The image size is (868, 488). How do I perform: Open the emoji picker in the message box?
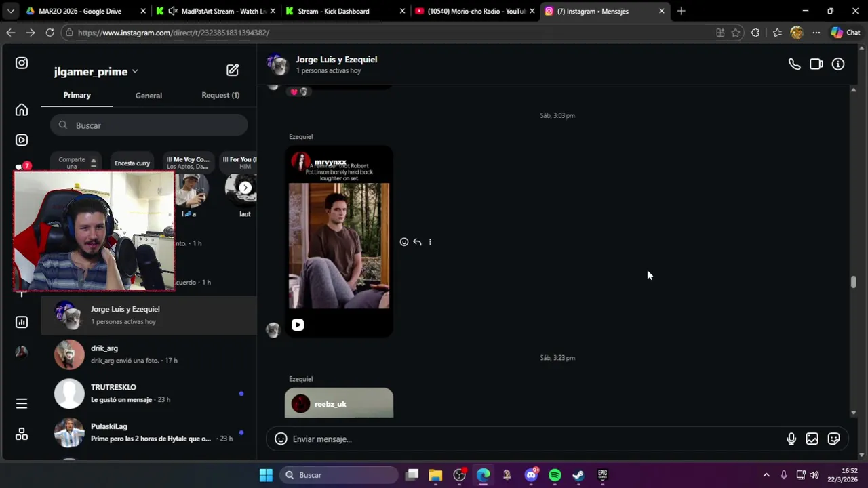coord(281,439)
